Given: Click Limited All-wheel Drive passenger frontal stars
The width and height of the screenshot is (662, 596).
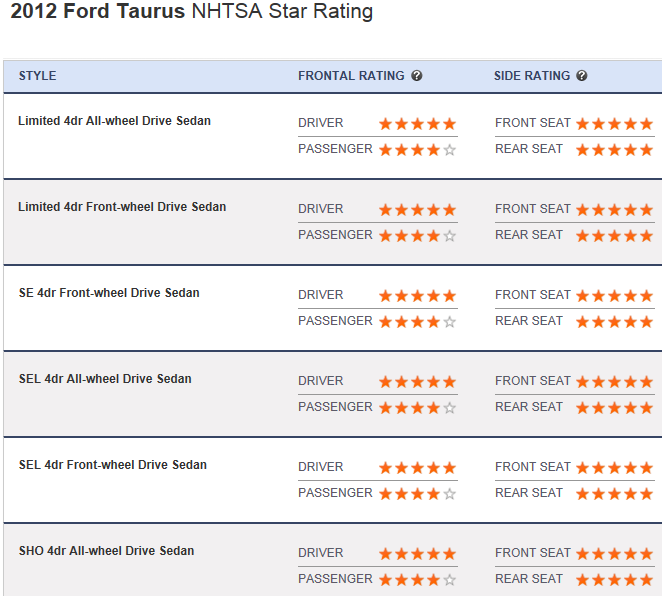Looking at the screenshot, I should (417, 150).
